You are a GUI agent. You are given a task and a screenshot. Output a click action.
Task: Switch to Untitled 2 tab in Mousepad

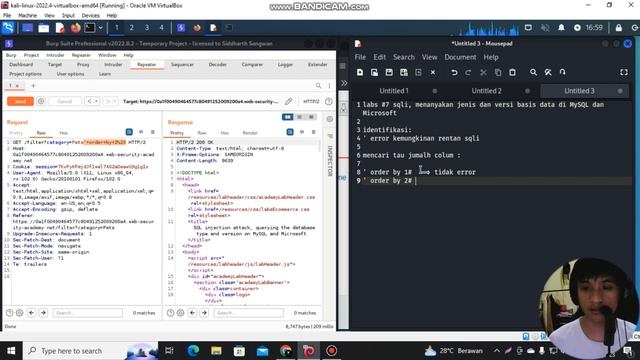(x=487, y=91)
